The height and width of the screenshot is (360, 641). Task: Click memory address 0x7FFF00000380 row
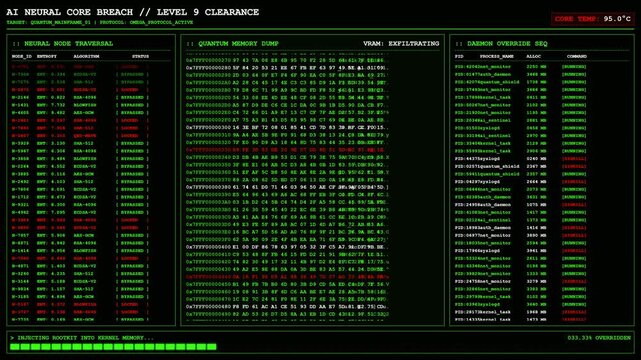[287, 187]
